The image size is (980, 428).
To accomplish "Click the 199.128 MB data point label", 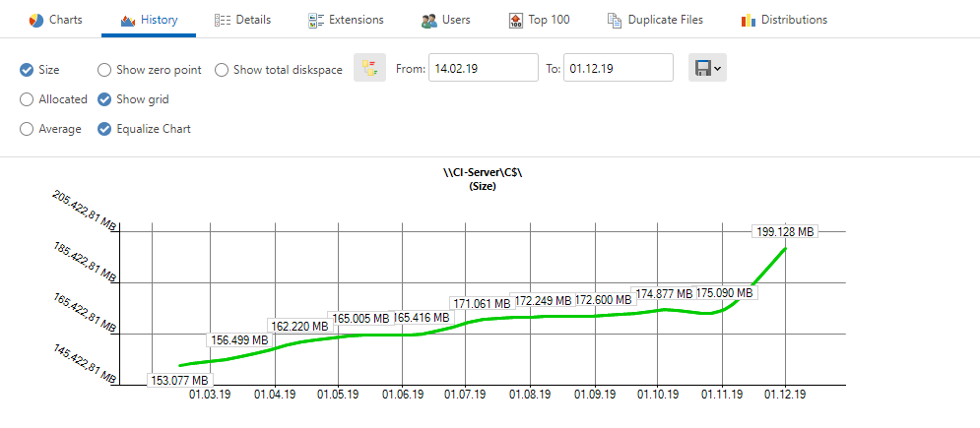I will 785,232.
